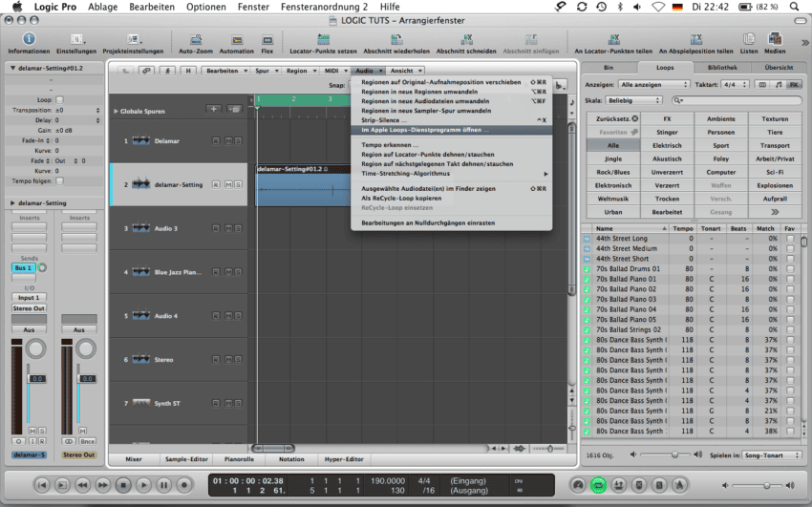
Task: Click Abschnitt schneiden icon
Action: click(x=466, y=39)
